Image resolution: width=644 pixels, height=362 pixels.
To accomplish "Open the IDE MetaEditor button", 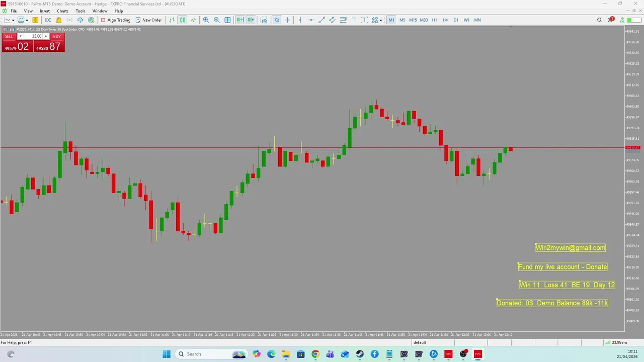I will [x=48, y=20].
